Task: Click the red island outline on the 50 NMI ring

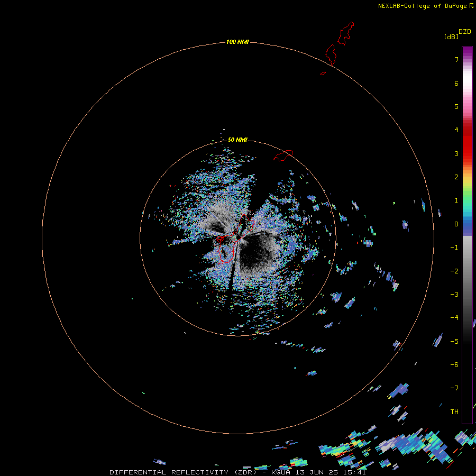Action: click(283, 155)
